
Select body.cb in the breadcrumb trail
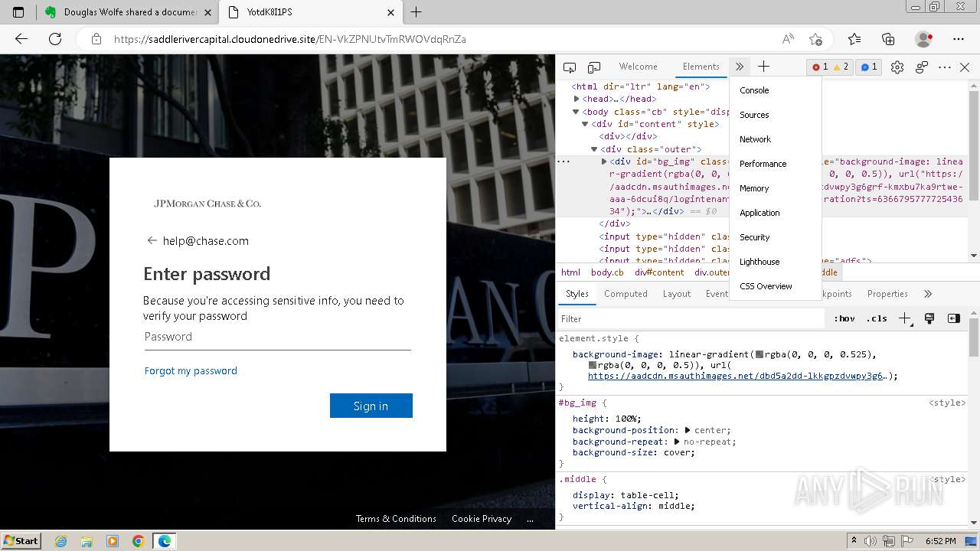pyautogui.click(x=607, y=272)
